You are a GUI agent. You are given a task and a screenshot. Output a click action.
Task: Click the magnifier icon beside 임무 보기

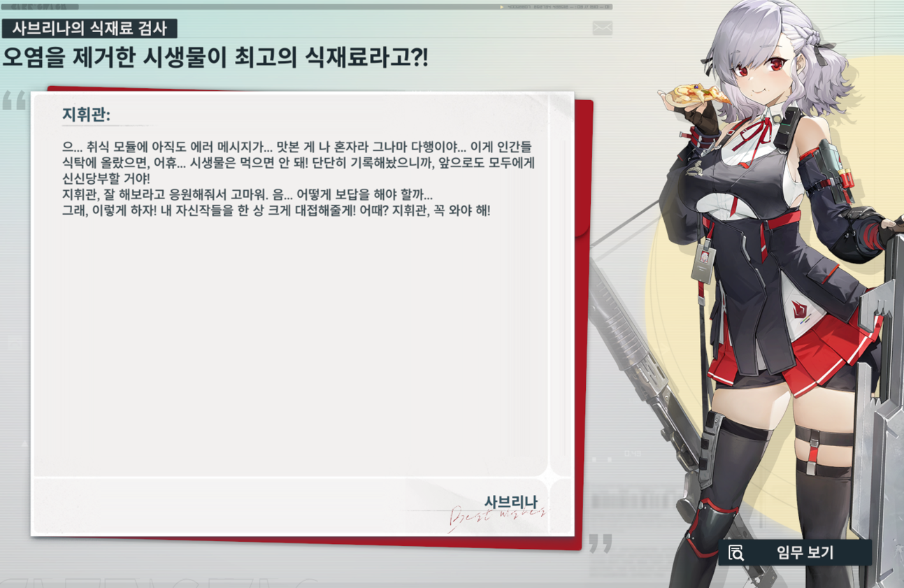736,553
